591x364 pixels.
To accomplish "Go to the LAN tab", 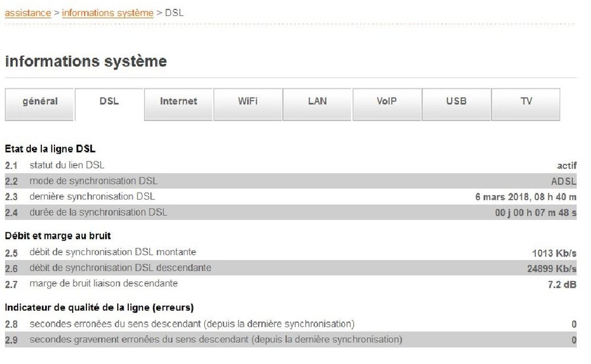I will click(x=317, y=102).
